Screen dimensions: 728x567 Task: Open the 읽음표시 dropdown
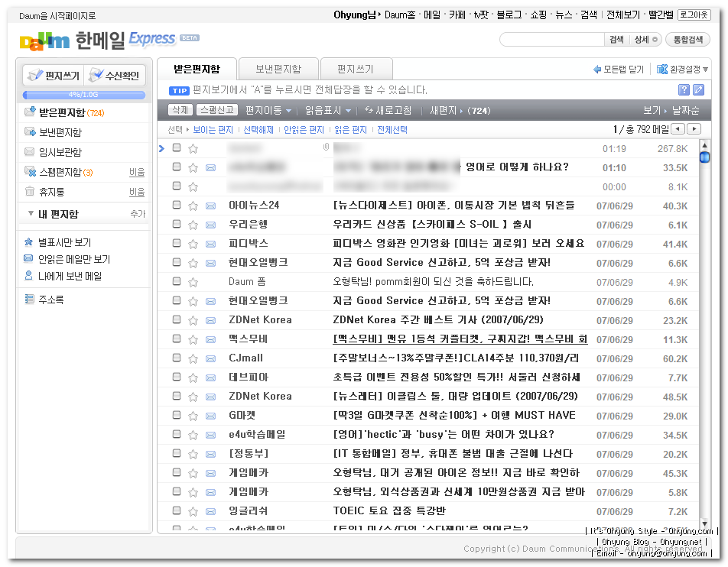click(x=328, y=111)
